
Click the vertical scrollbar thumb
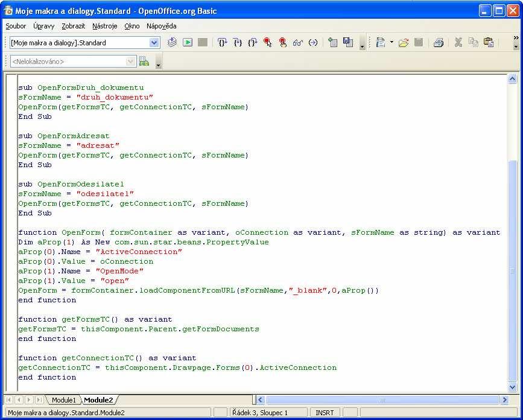point(512,271)
